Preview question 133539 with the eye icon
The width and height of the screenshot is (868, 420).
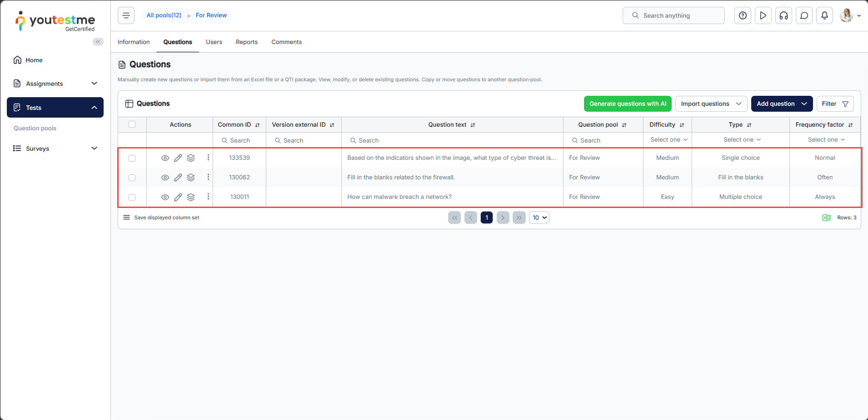click(165, 158)
